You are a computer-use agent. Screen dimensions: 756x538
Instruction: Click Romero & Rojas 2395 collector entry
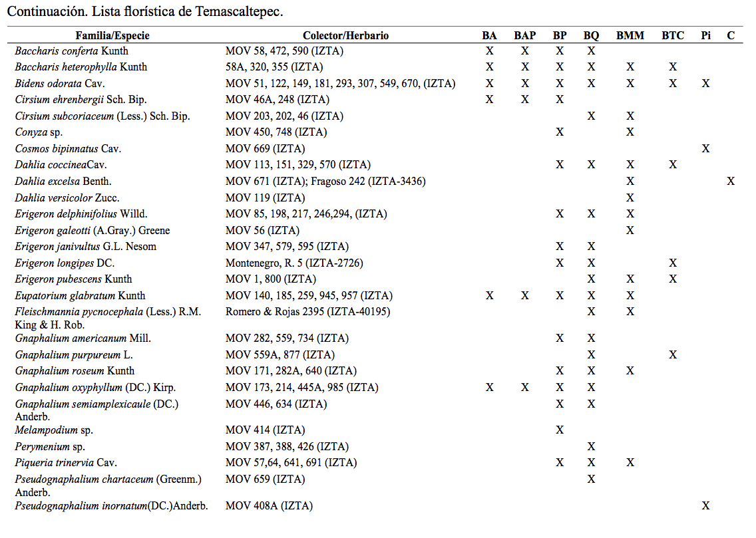pos(307,311)
